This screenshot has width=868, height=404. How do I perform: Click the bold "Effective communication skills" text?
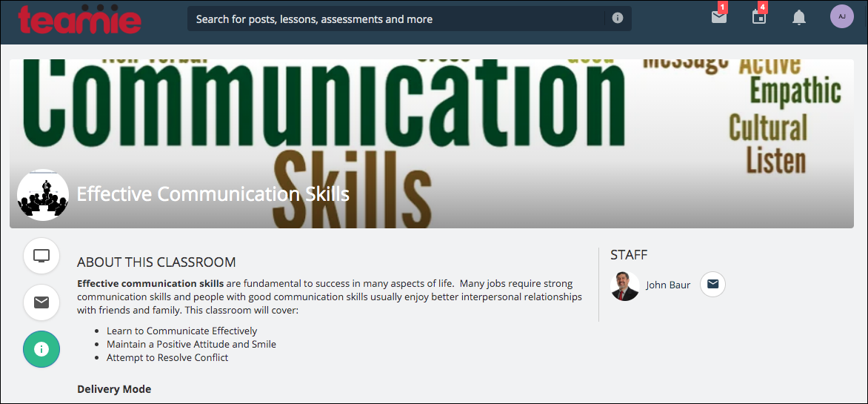tap(150, 284)
